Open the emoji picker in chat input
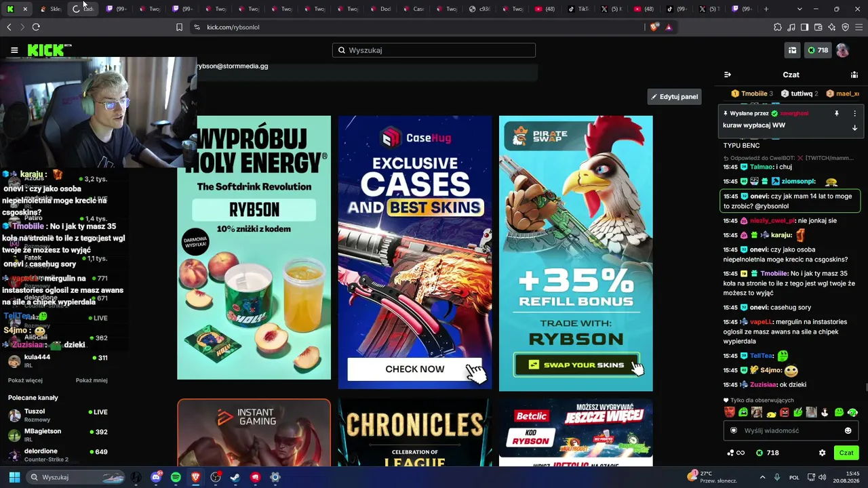Image resolution: width=868 pixels, height=488 pixels. pos(848,430)
